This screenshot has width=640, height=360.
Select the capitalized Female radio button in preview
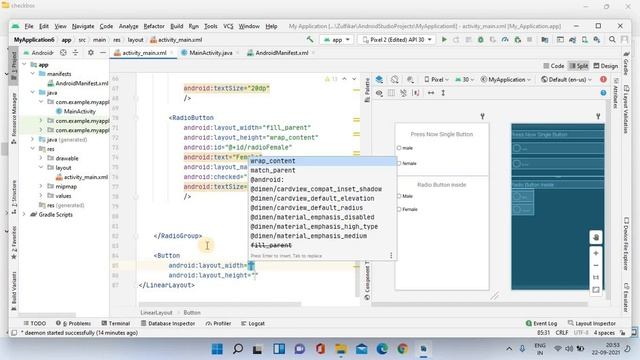[399, 209]
